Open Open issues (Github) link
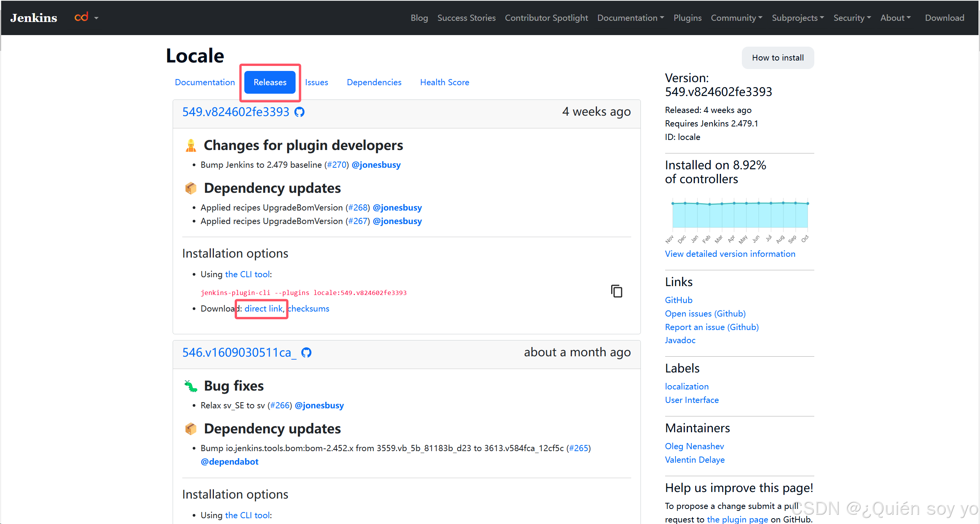 705,313
